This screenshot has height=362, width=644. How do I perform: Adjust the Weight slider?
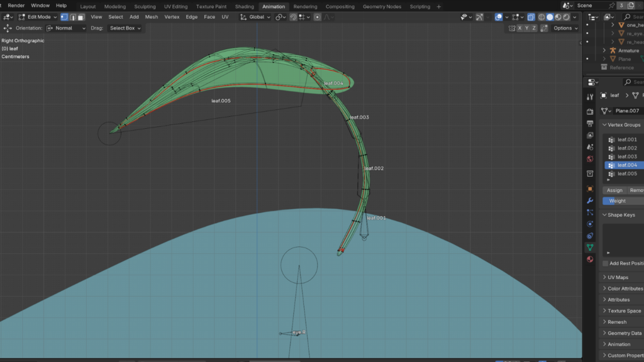point(623,200)
